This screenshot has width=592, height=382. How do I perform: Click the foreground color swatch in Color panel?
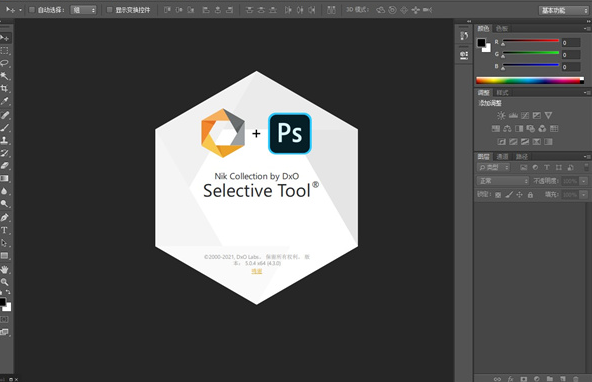(x=481, y=43)
